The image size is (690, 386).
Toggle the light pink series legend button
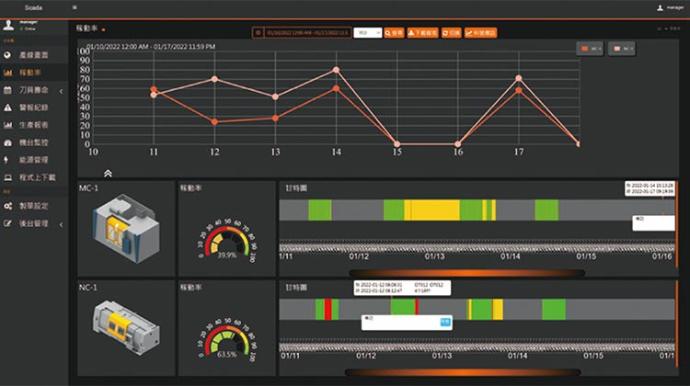tap(621, 49)
